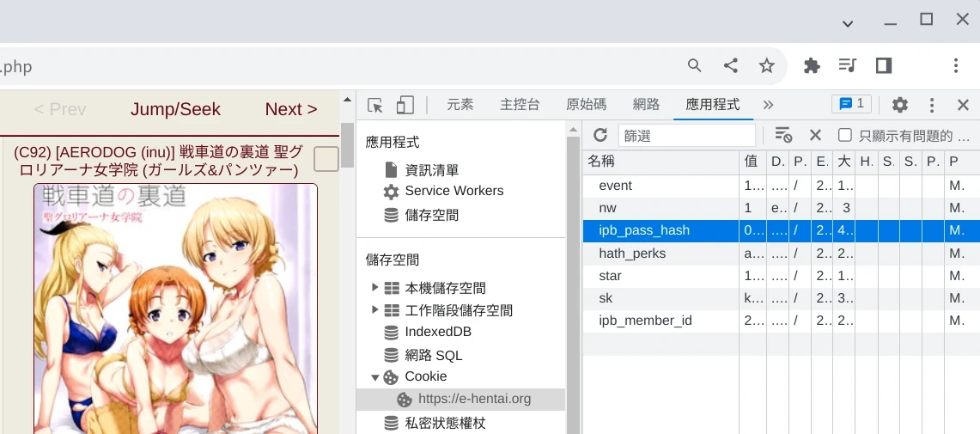The image size is (980, 434).
Task: Open the gallery title link
Action: pos(158,161)
